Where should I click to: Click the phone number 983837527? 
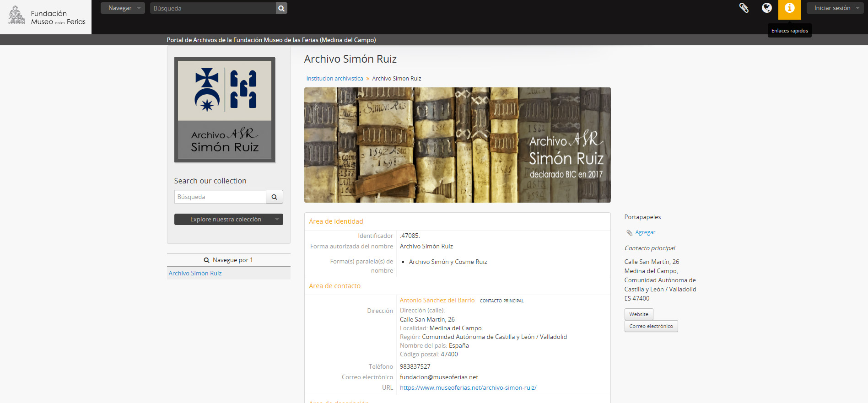415,366
